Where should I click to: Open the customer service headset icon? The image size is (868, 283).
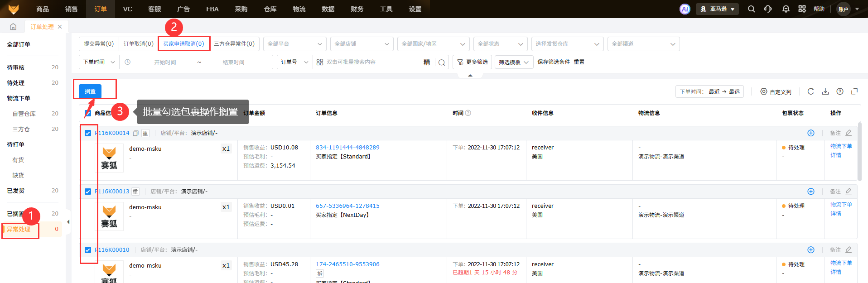tap(768, 9)
